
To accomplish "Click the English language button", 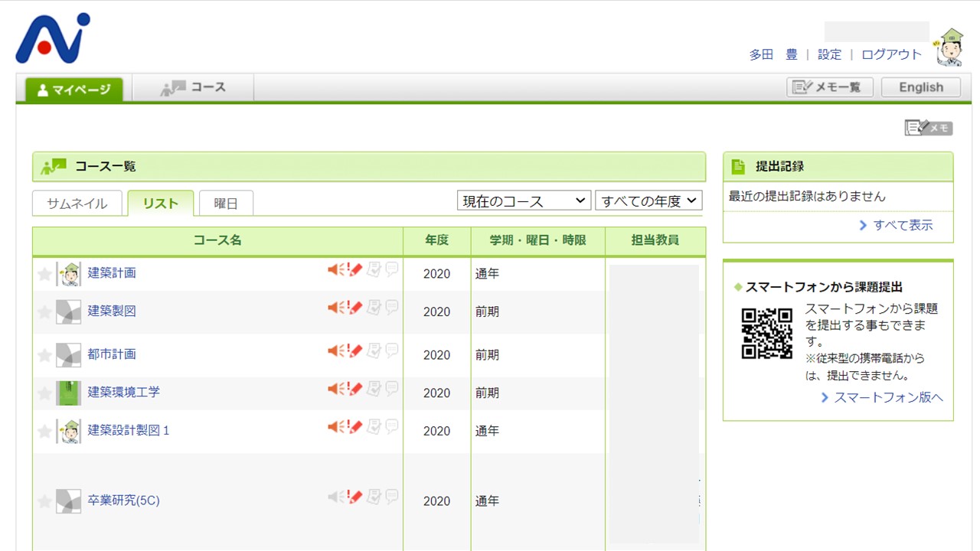I will [x=920, y=87].
